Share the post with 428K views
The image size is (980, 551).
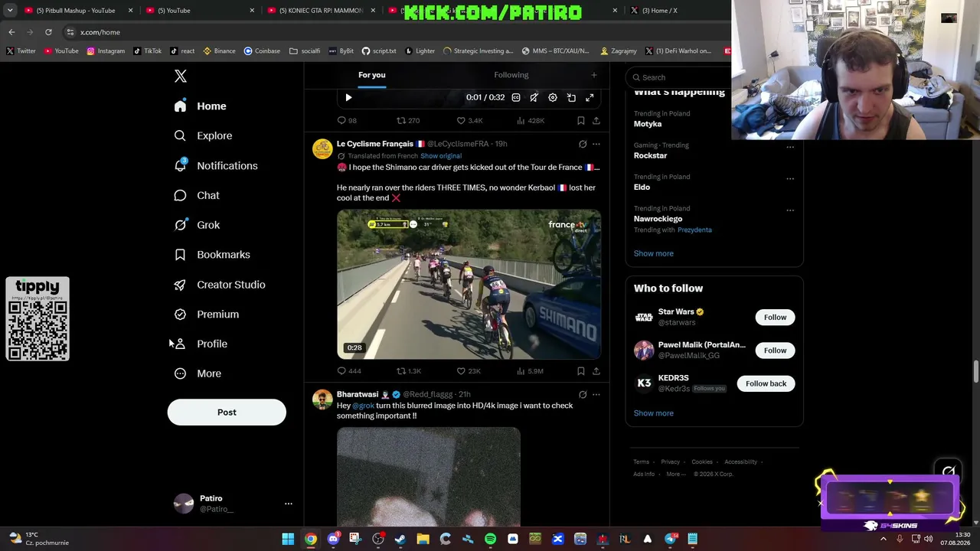pyautogui.click(x=596, y=121)
